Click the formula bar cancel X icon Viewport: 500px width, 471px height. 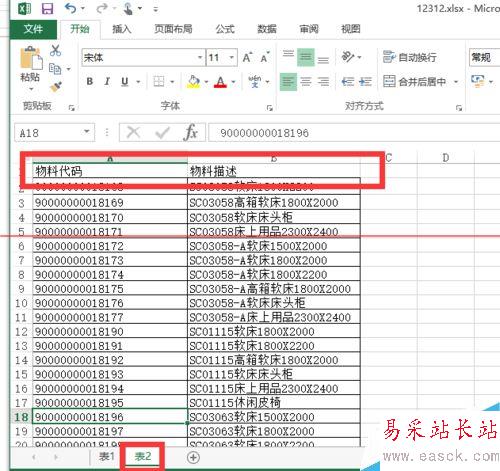pos(134,133)
